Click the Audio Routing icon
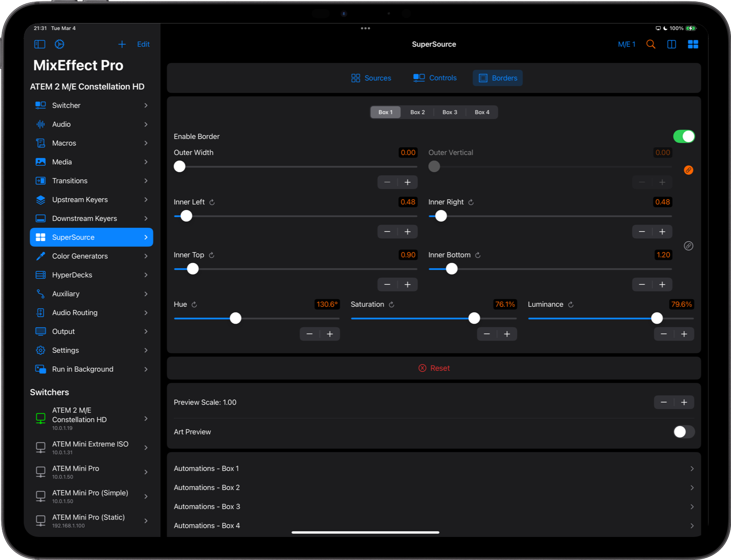The image size is (731, 560). pos(41,312)
